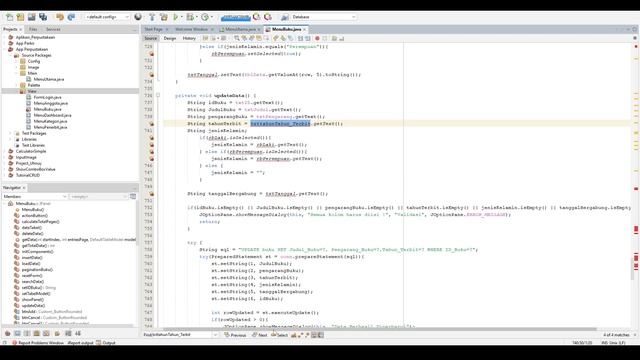
Task: Click the blue memory usage bar
Action: coord(236,17)
